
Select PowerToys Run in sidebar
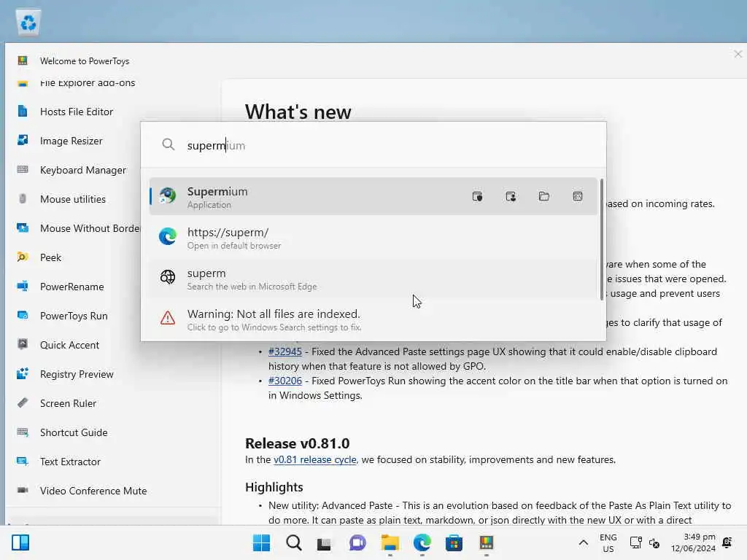click(x=74, y=316)
